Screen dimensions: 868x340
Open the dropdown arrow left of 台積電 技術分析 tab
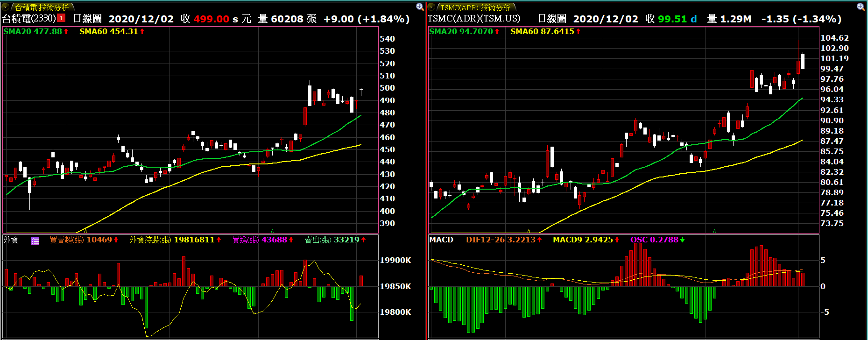[6, 7]
